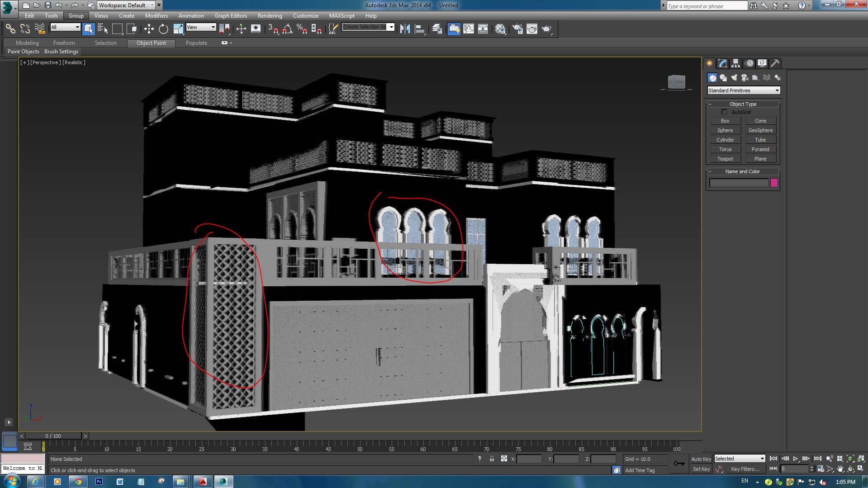Viewport: 868px width, 488px height.
Task: Open the Modify panel tab icon
Action: [x=722, y=63]
